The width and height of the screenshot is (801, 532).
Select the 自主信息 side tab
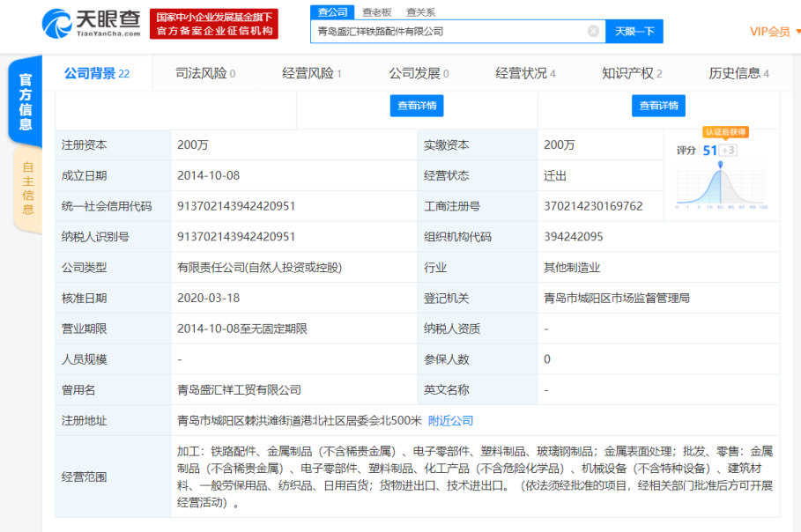click(27, 188)
